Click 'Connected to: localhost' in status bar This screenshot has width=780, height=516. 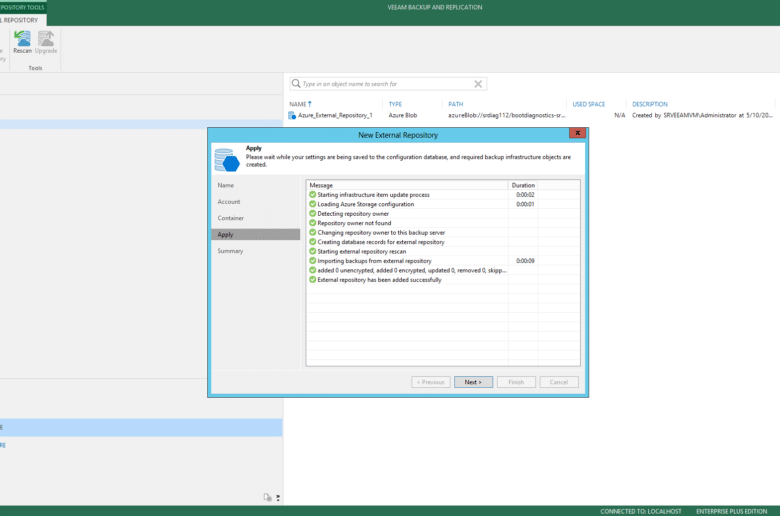pyautogui.click(x=641, y=511)
